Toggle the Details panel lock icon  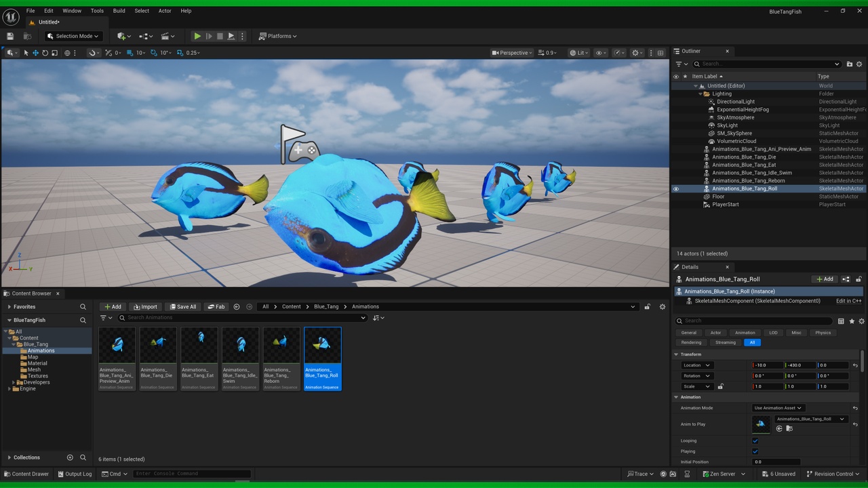tap(859, 279)
